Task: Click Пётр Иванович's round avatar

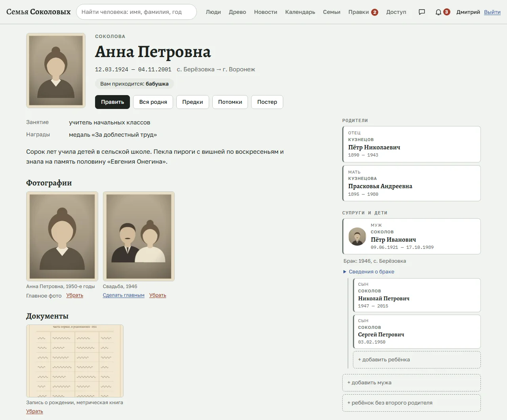Action: click(x=357, y=237)
